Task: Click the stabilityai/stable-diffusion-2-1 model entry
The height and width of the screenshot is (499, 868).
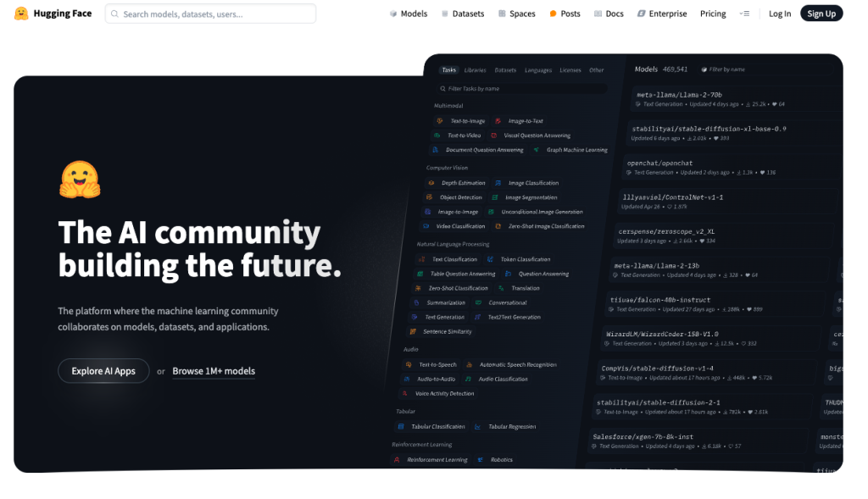Action: pos(701,407)
